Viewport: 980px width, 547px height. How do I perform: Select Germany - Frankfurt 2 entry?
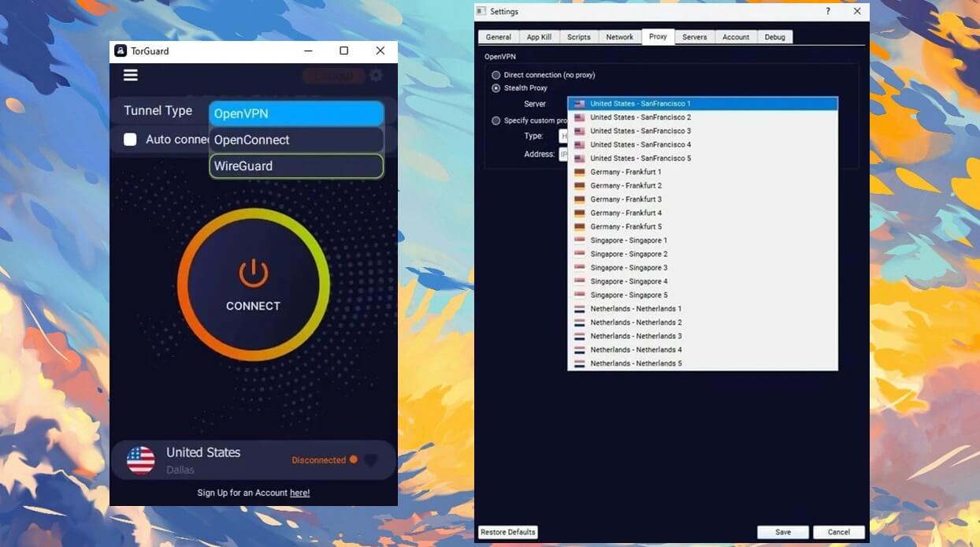703,185
